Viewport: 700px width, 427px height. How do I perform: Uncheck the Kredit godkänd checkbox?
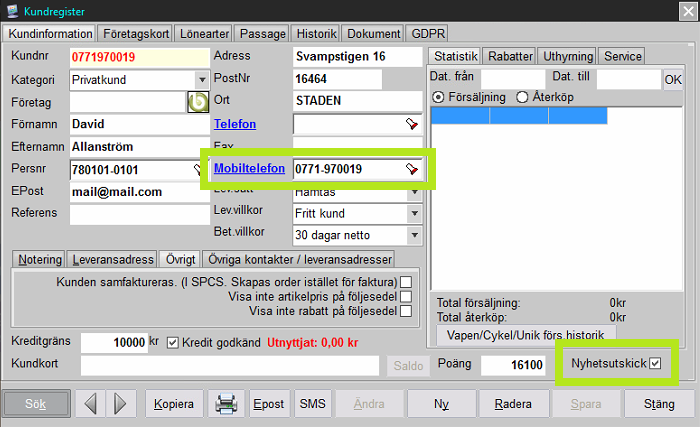click(172, 342)
